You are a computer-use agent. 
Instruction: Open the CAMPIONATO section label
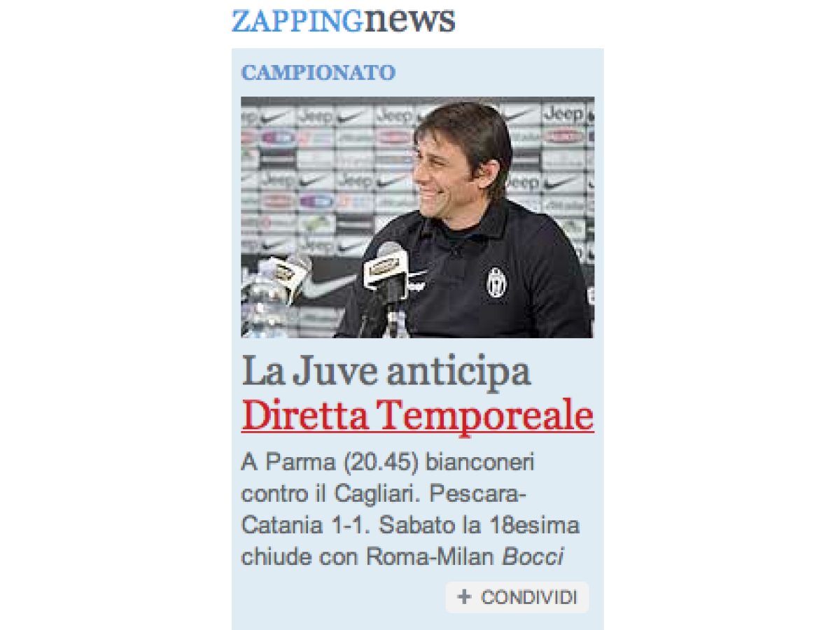coord(318,72)
